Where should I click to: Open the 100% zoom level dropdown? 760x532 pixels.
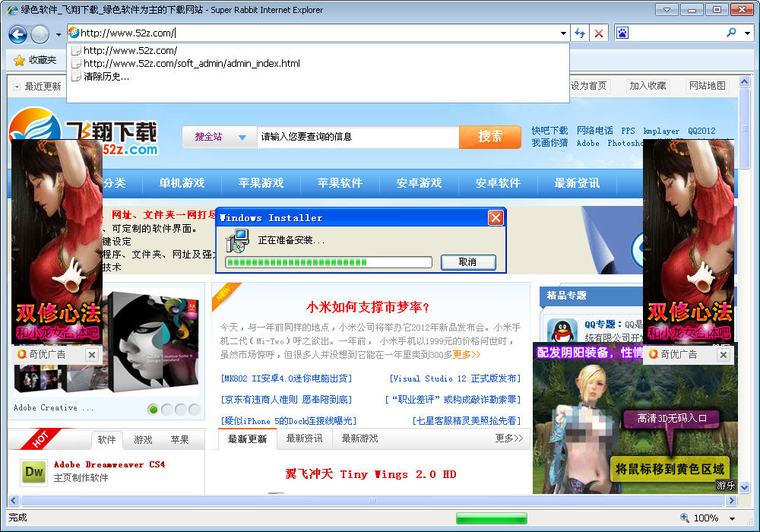733,518
